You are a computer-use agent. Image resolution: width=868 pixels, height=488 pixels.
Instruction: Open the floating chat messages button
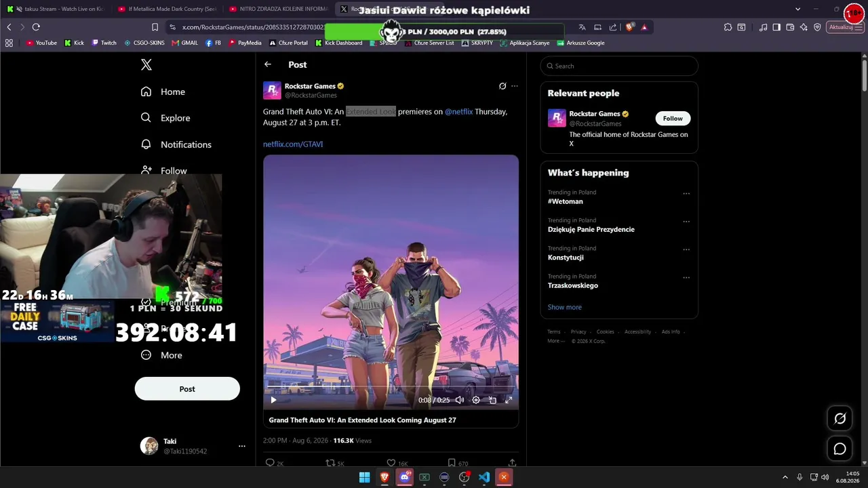coord(840,449)
